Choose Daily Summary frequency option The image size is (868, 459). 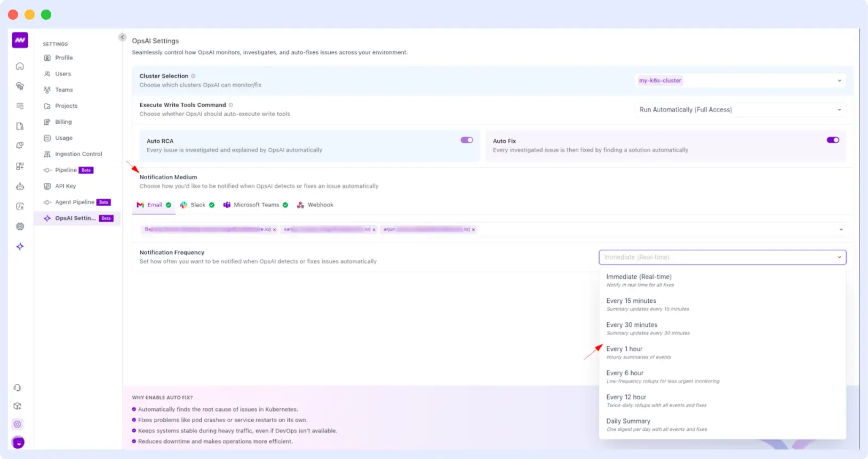[x=628, y=421]
